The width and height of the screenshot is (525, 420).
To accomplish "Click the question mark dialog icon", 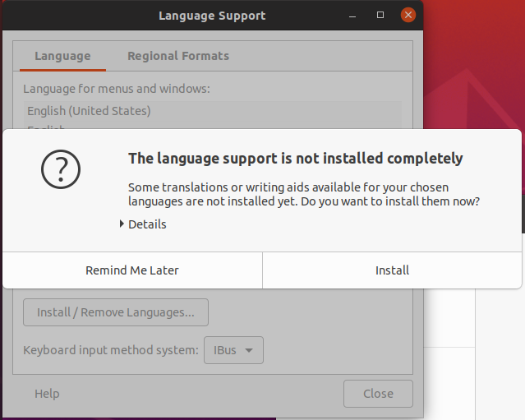I will pyautogui.click(x=61, y=169).
